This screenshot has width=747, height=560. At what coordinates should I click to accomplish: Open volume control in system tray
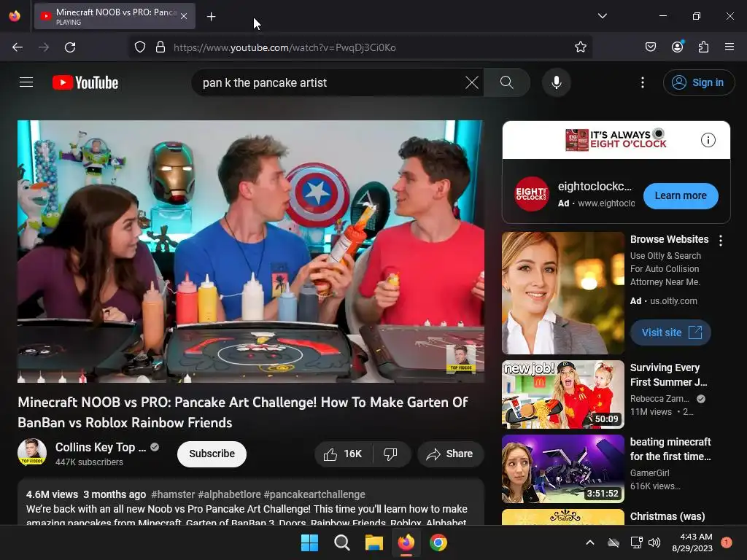654,542
